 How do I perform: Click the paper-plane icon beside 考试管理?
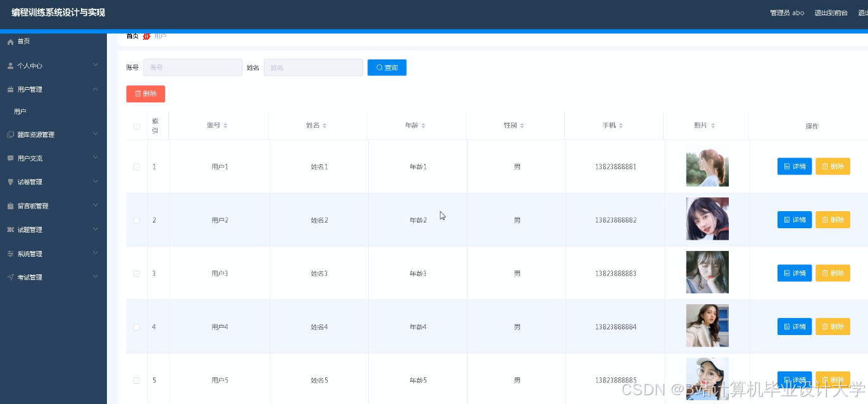10,278
